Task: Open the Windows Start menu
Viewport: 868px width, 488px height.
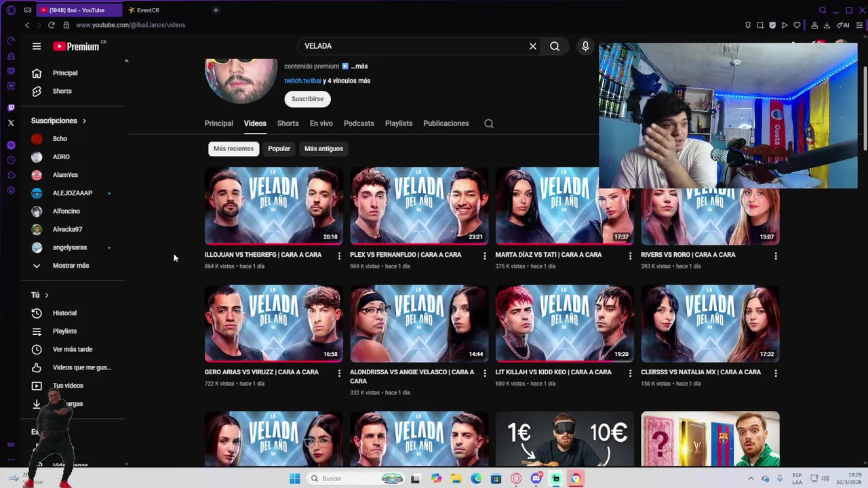Action: click(294, 479)
